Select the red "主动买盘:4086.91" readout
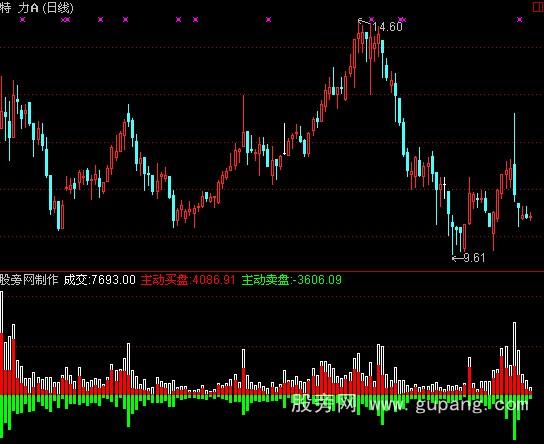Image resolution: width=544 pixels, height=444 pixels. point(188,280)
